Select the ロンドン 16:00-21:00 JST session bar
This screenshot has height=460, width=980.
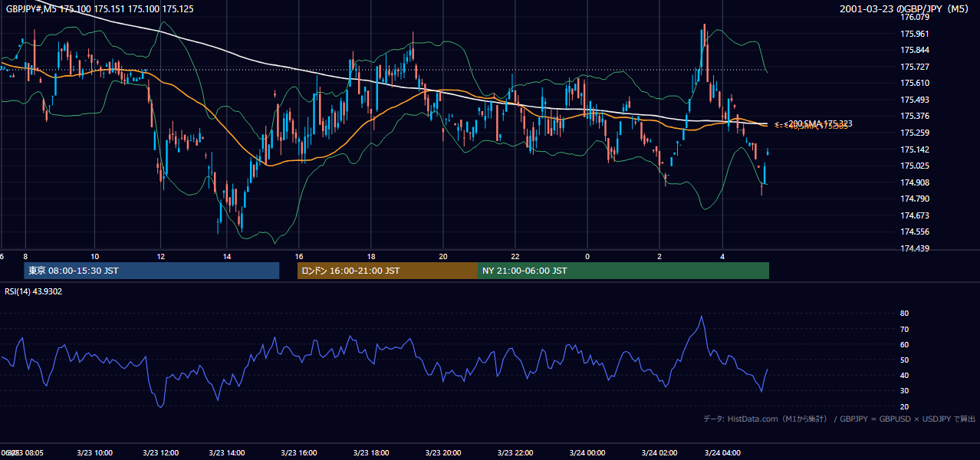click(x=387, y=271)
